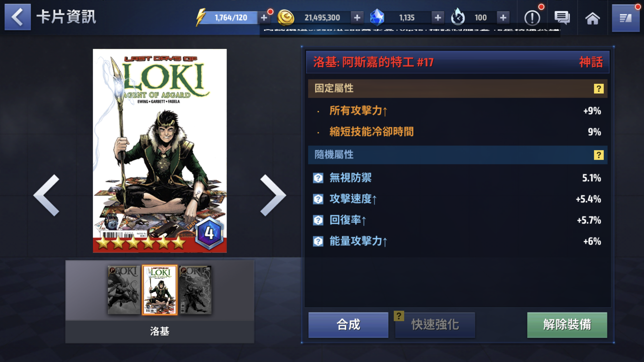Click the 合成 button

click(348, 325)
